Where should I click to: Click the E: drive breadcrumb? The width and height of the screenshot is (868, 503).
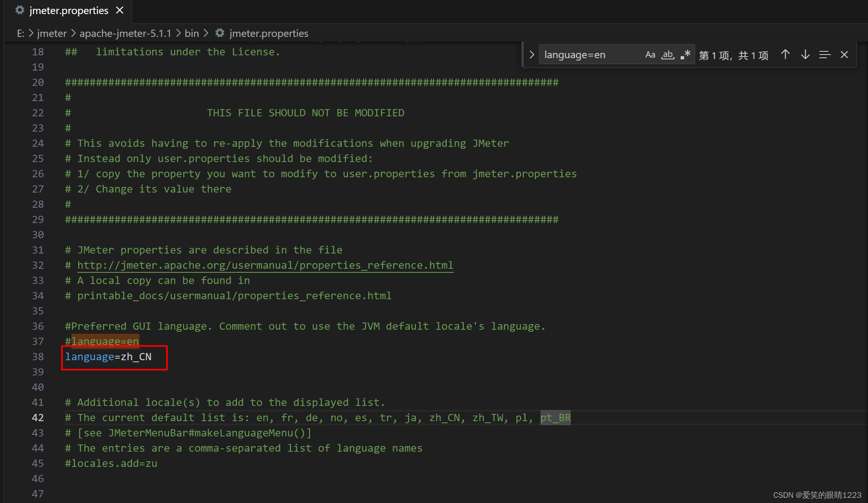click(x=20, y=33)
